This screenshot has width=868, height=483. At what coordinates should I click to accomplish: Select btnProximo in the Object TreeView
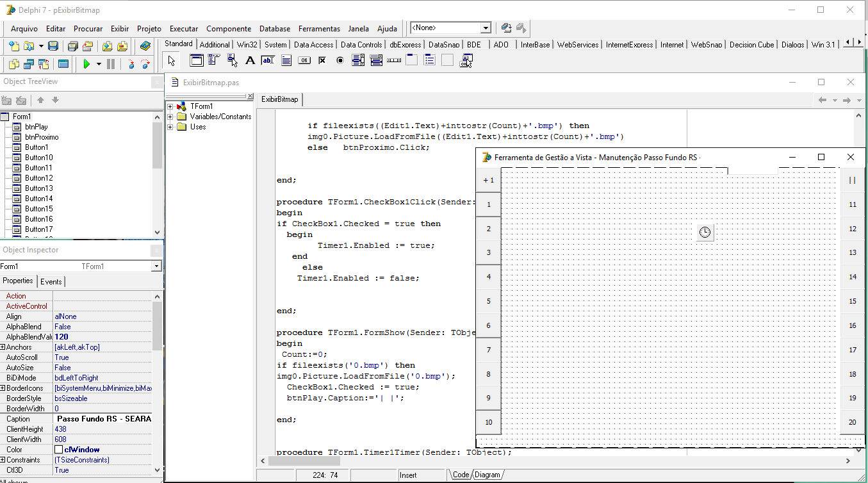coord(42,137)
